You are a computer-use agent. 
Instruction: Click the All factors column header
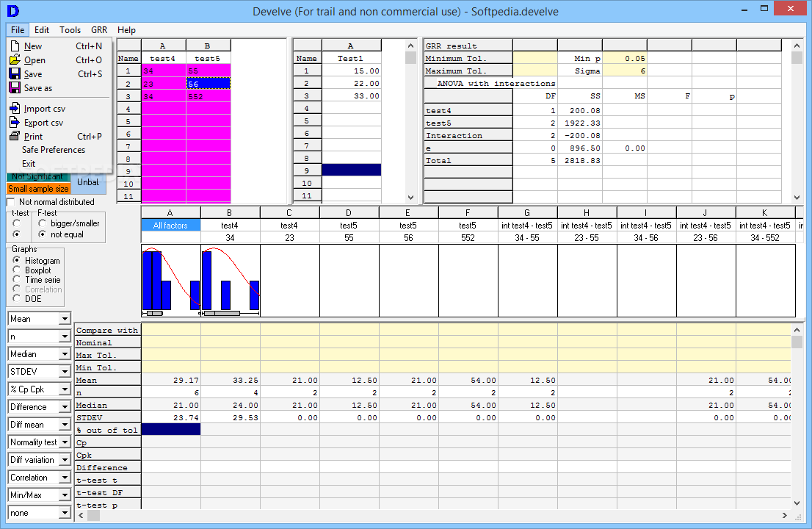click(170, 226)
